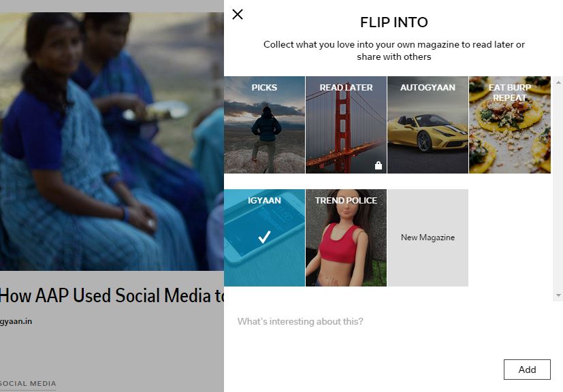This screenshot has width=563, height=392.
Task: Open the Social Media category link
Action: tap(28, 383)
